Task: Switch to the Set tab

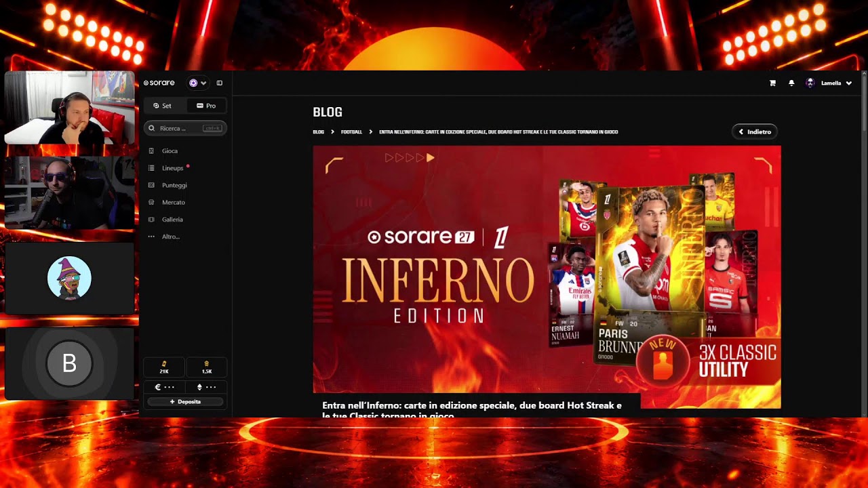Action: (x=162, y=106)
